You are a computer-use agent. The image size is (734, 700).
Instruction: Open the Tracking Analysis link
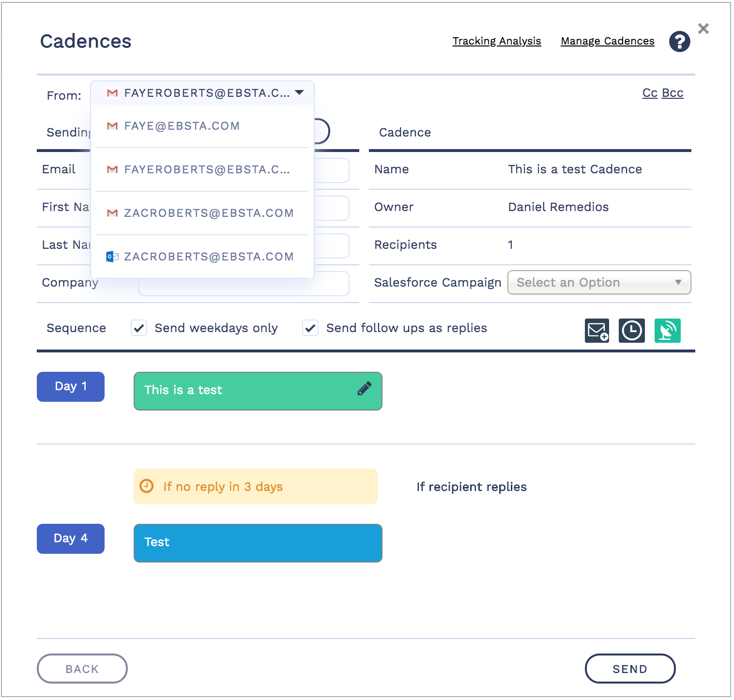click(496, 41)
